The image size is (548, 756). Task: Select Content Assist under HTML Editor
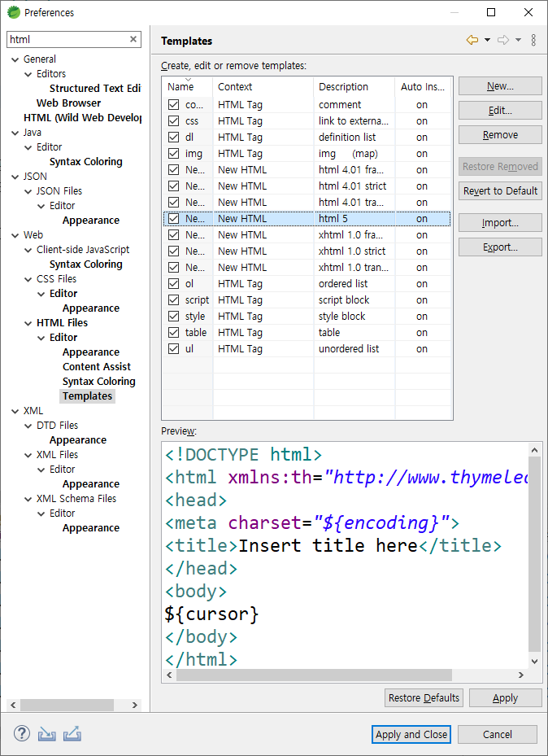(96, 366)
